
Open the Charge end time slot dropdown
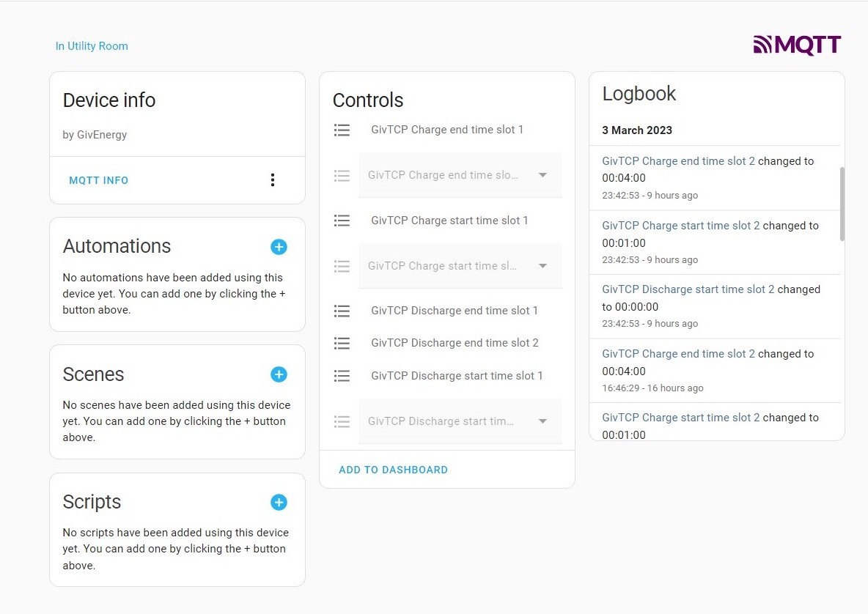click(x=460, y=175)
